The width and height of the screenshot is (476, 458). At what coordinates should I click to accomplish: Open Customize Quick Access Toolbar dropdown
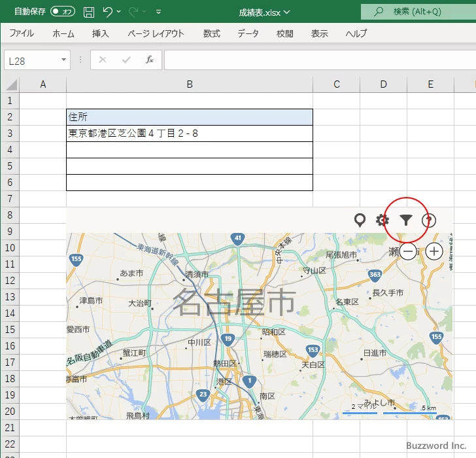pyautogui.click(x=158, y=12)
